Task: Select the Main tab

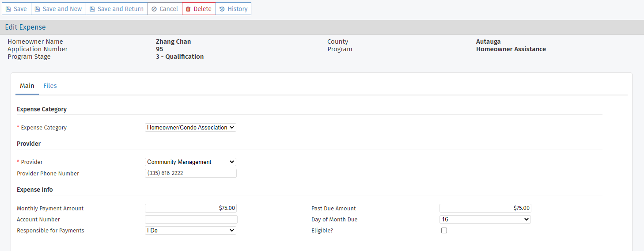Action: (27, 86)
